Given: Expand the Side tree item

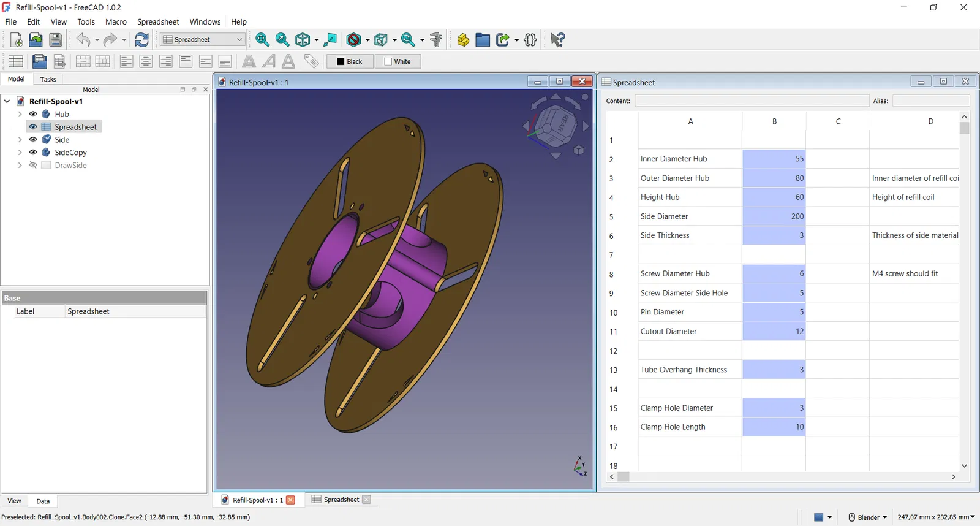Looking at the screenshot, I should click(20, 140).
